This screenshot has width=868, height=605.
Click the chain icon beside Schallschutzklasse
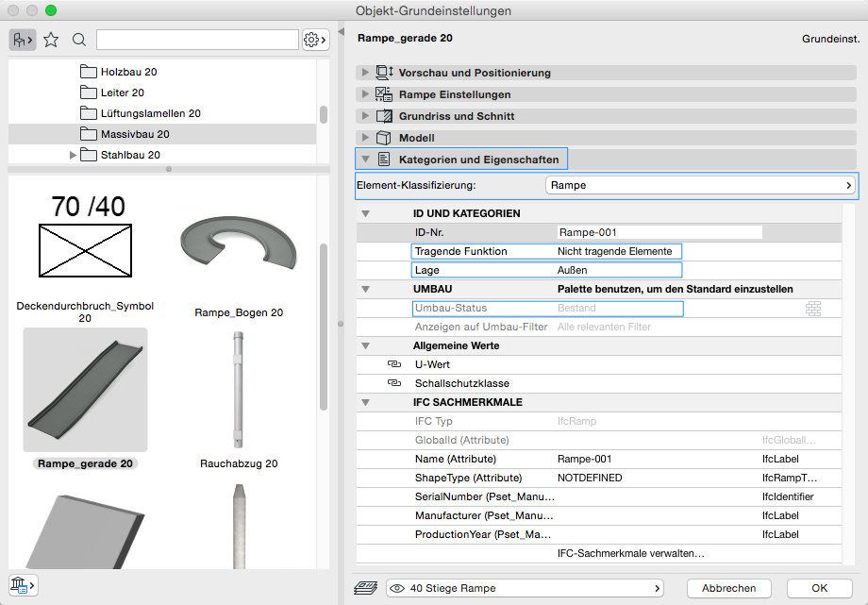[393, 383]
